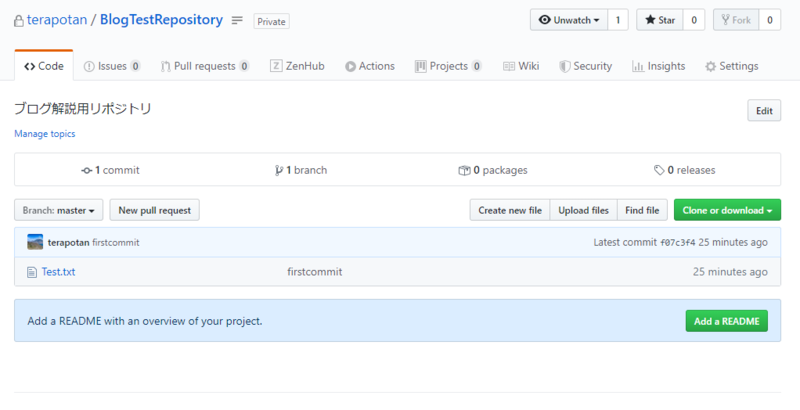Open the terapotan owner link

57,20
